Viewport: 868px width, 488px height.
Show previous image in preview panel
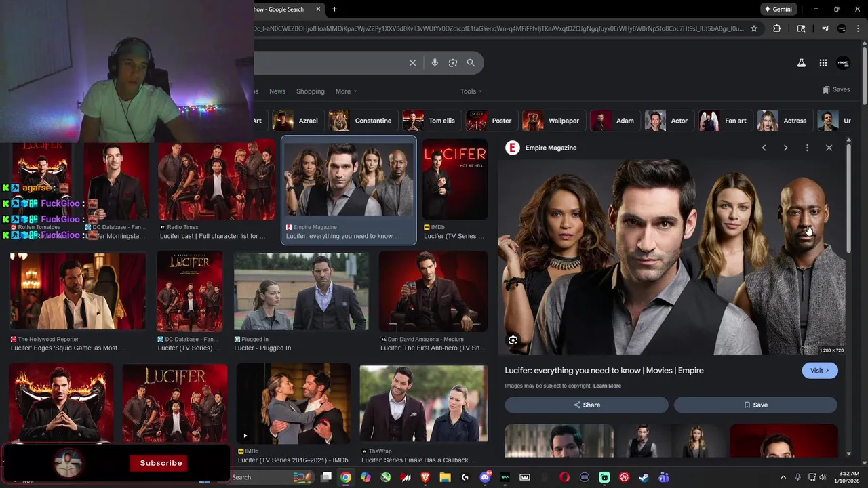click(764, 148)
